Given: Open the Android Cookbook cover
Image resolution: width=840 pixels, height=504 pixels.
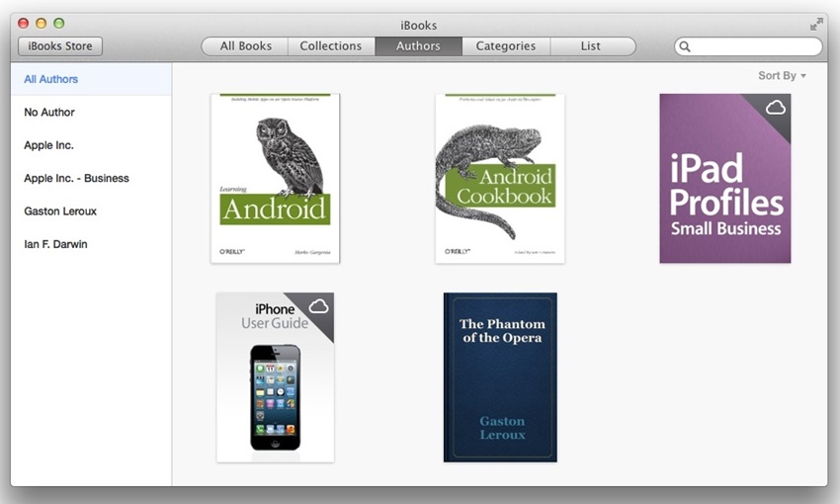Looking at the screenshot, I should (x=500, y=178).
